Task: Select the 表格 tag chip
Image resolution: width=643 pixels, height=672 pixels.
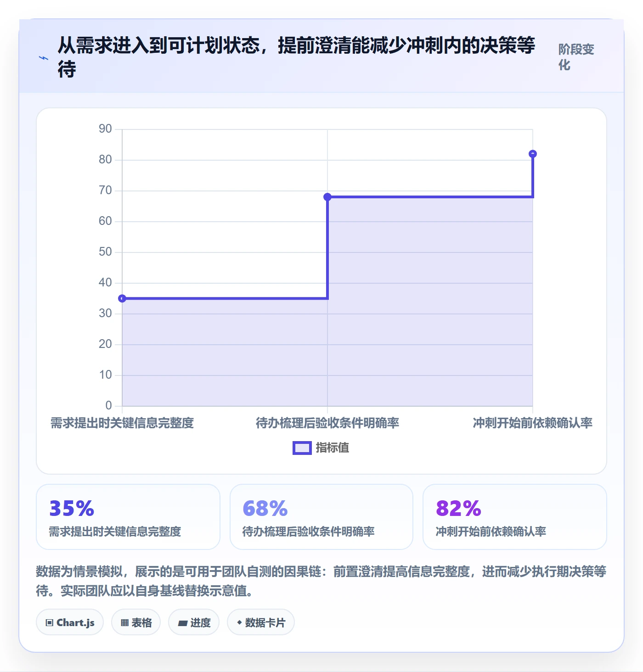Action: click(x=136, y=622)
